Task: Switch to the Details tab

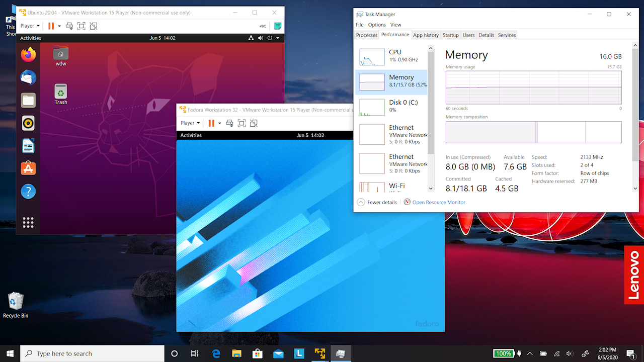Action: [486, 35]
